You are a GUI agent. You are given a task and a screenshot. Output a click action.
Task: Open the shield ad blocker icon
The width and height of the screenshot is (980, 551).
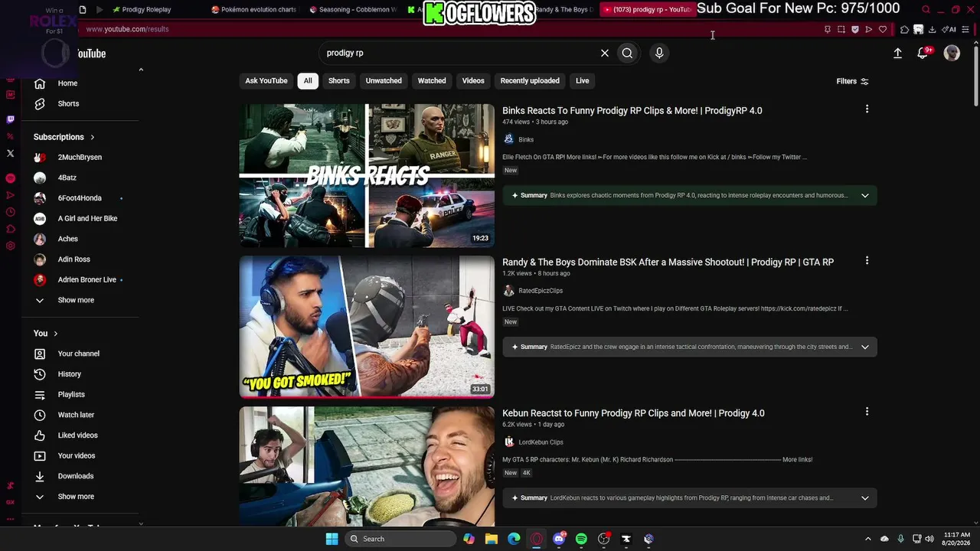click(x=855, y=29)
